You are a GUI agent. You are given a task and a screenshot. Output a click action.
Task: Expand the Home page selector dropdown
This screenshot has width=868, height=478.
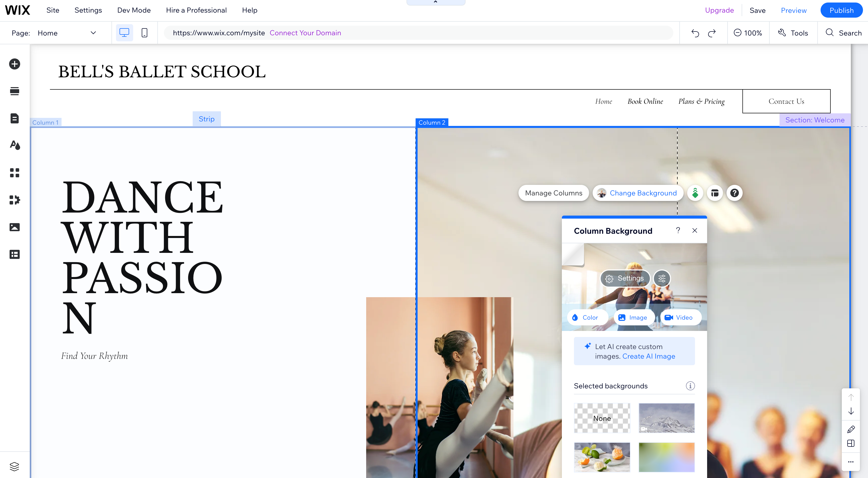tap(94, 32)
